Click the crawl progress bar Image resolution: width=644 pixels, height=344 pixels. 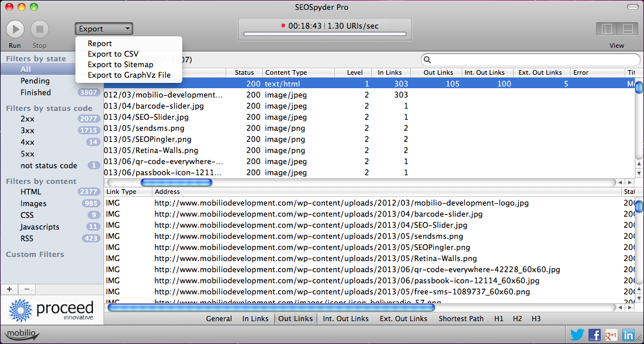click(x=324, y=34)
